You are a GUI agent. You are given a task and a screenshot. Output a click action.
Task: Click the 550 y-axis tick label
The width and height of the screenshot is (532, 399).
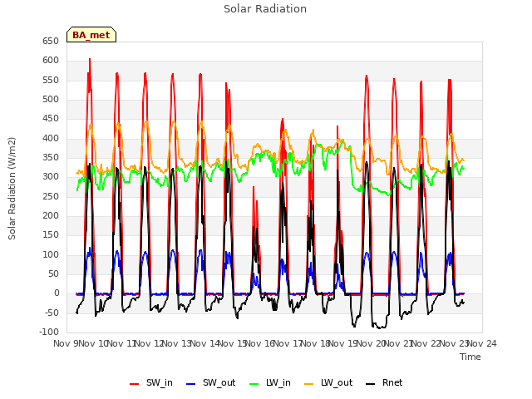click(x=51, y=80)
